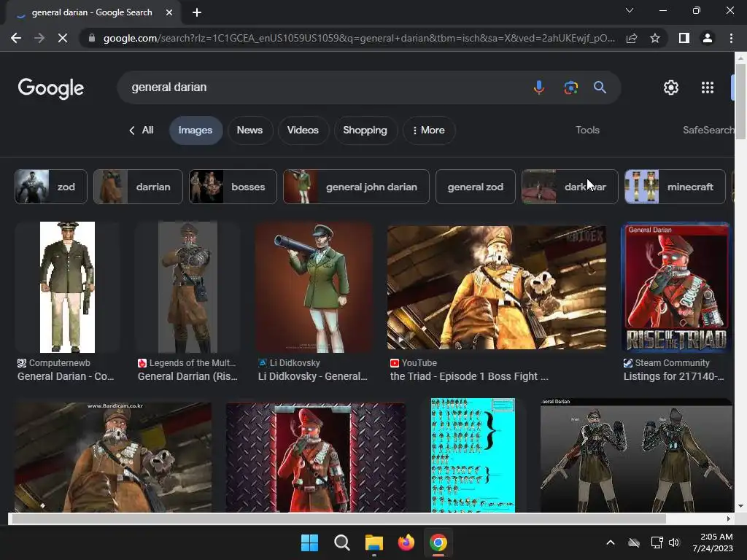This screenshot has width=747, height=560.
Task: Click the share page icon in address bar
Action: pyautogui.click(x=632, y=38)
